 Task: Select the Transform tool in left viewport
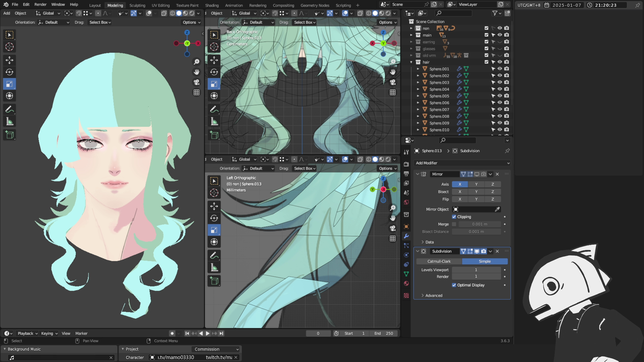(9, 96)
